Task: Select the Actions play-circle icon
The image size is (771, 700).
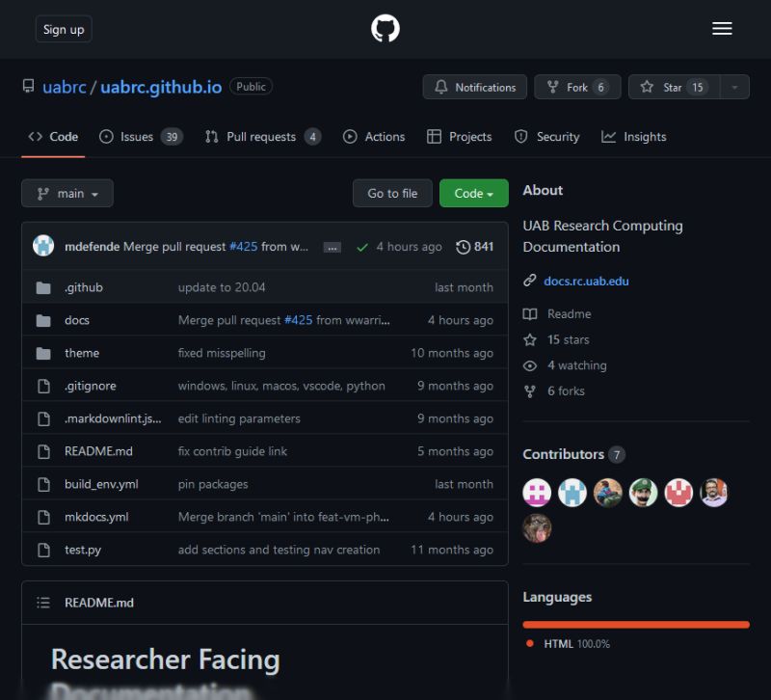Action: (351, 136)
